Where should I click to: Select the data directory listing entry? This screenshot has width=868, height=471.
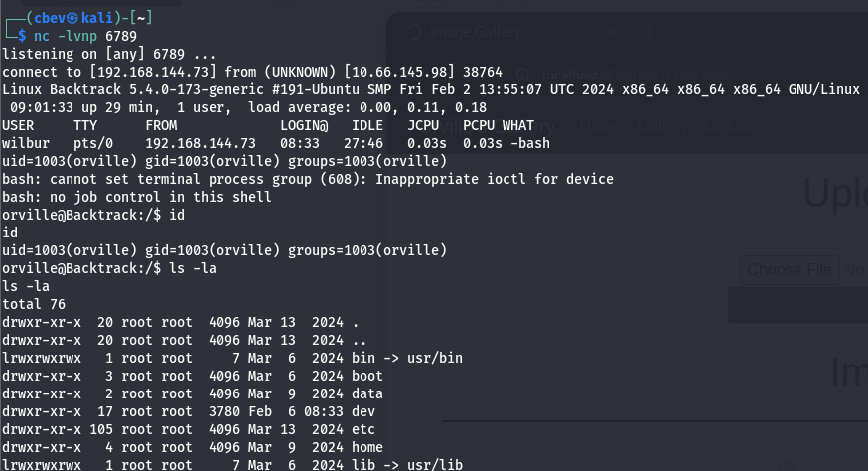(x=367, y=393)
